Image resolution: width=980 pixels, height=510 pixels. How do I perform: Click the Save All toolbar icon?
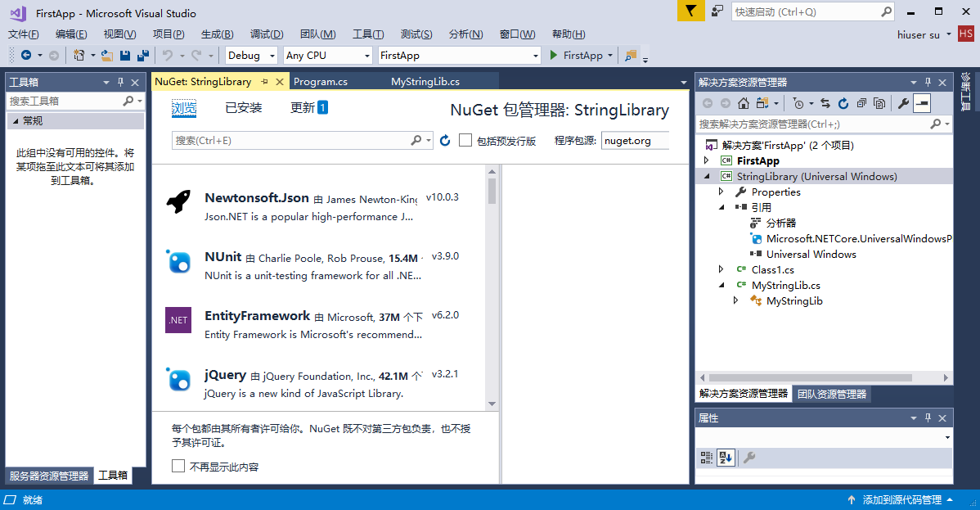coord(143,56)
